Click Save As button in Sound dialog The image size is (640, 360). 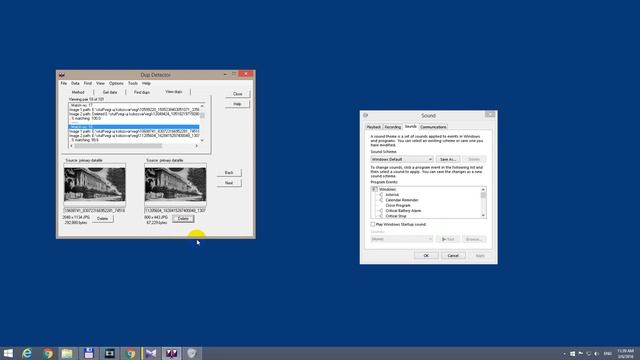448,159
